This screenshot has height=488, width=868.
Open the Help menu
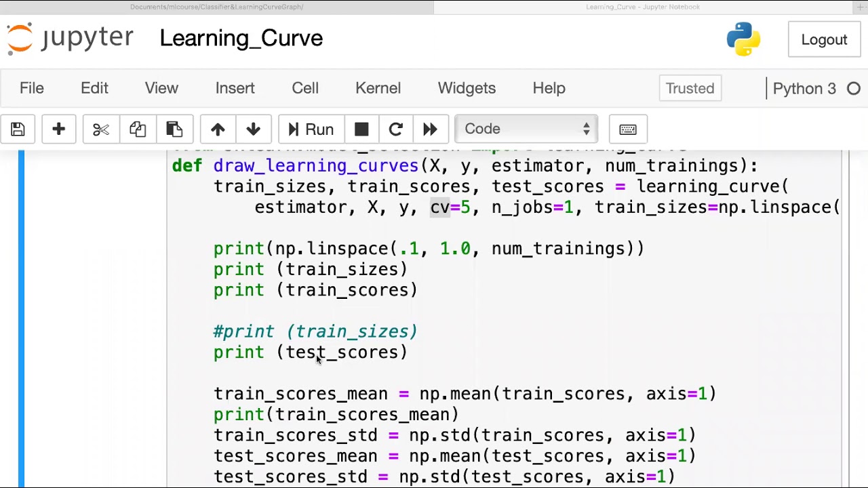click(x=549, y=88)
